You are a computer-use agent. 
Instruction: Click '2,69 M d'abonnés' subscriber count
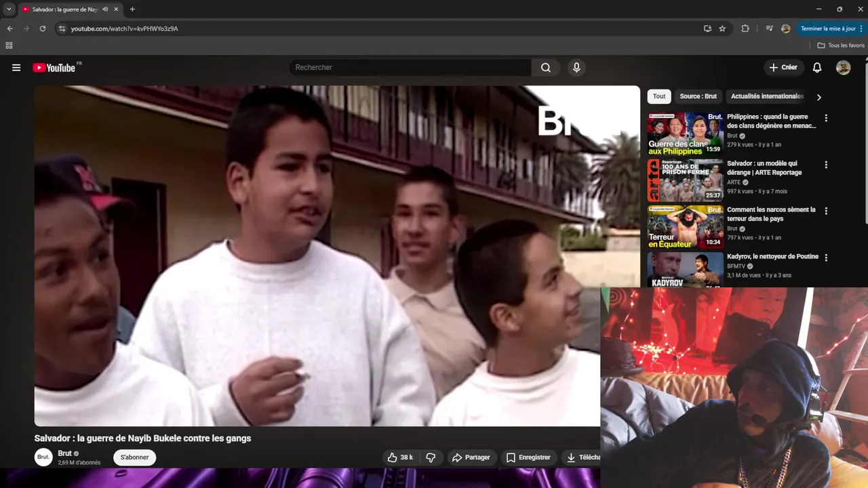(79, 463)
